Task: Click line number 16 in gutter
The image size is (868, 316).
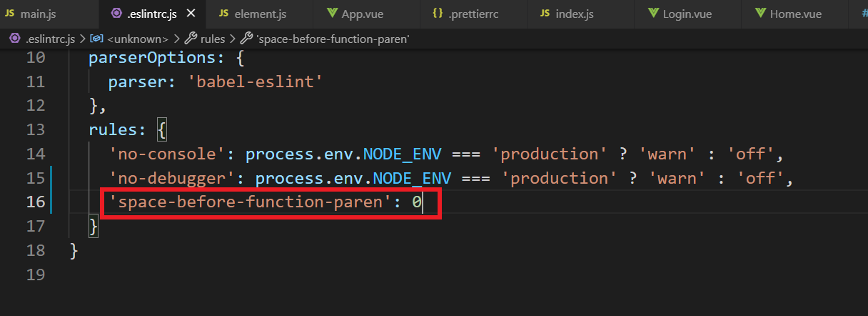Action: [x=36, y=202]
